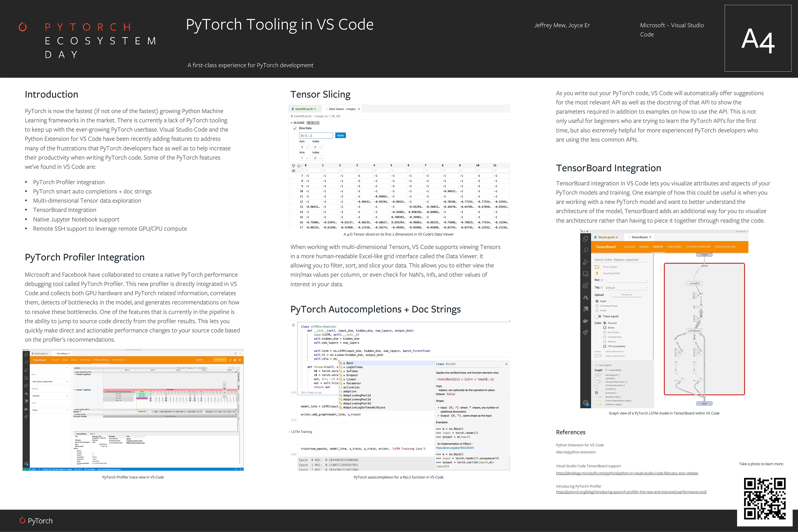Select the Conceptual Graph radio button

click(x=597, y=306)
